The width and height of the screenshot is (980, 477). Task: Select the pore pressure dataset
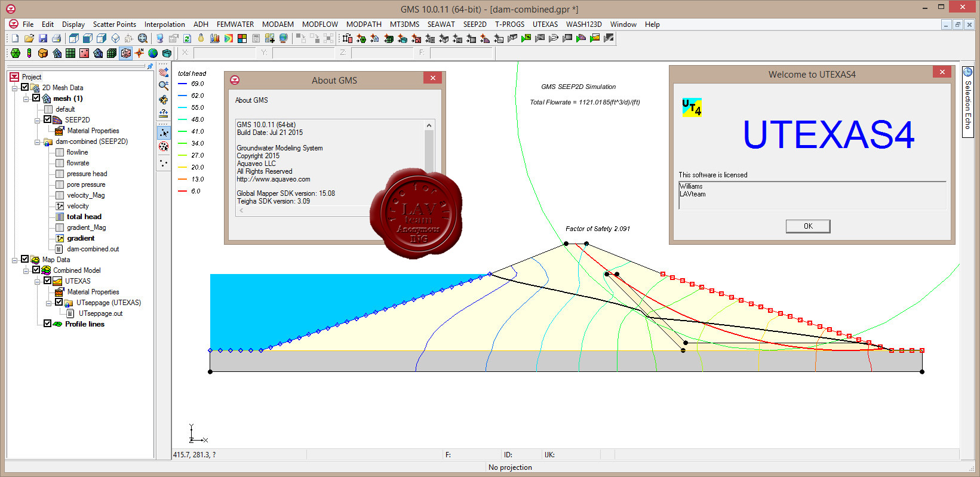coord(86,184)
